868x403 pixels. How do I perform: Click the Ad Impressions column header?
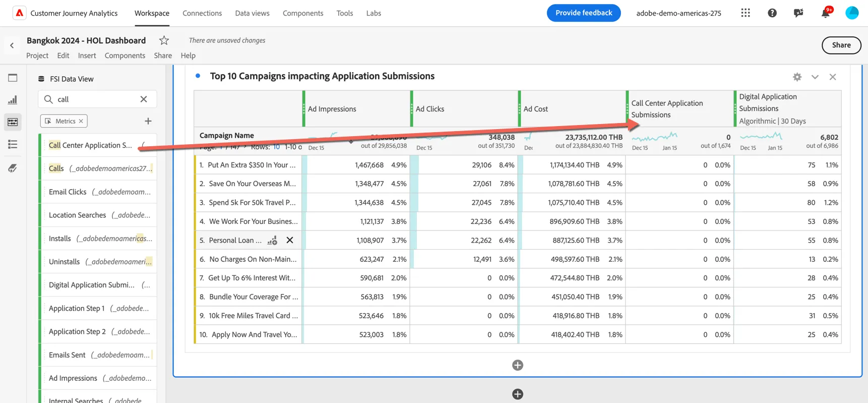click(x=357, y=109)
